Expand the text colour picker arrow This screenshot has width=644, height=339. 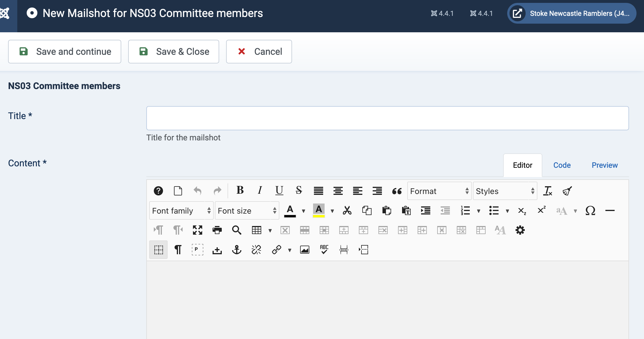[x=304, y=211]
